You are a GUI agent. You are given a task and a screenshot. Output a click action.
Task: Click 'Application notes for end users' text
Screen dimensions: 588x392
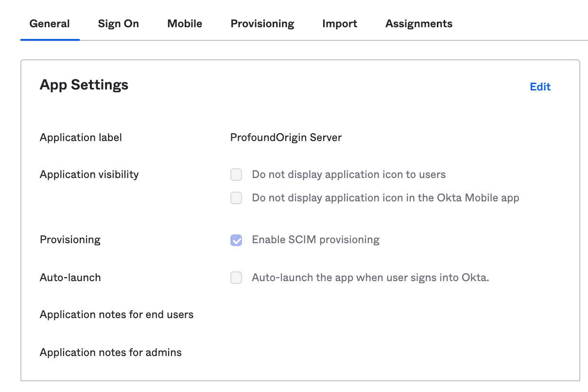coord(117,315)
